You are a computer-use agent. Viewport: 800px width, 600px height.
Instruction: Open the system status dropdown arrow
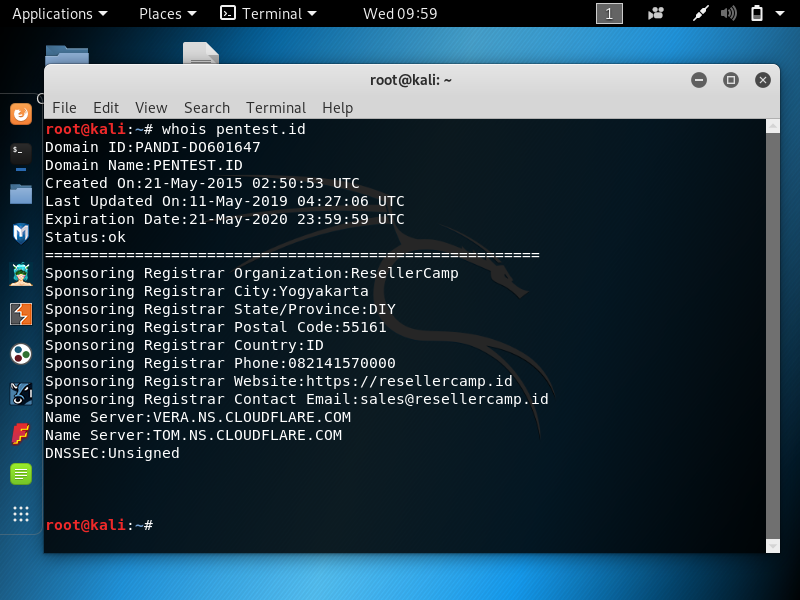pos(780,13)
